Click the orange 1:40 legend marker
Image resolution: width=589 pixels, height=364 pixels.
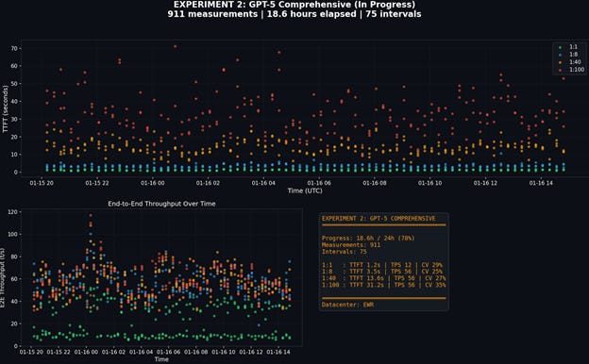point(560,62)
